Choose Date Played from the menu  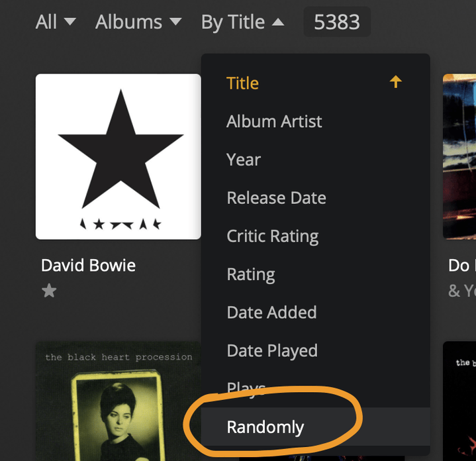[272, 350]
